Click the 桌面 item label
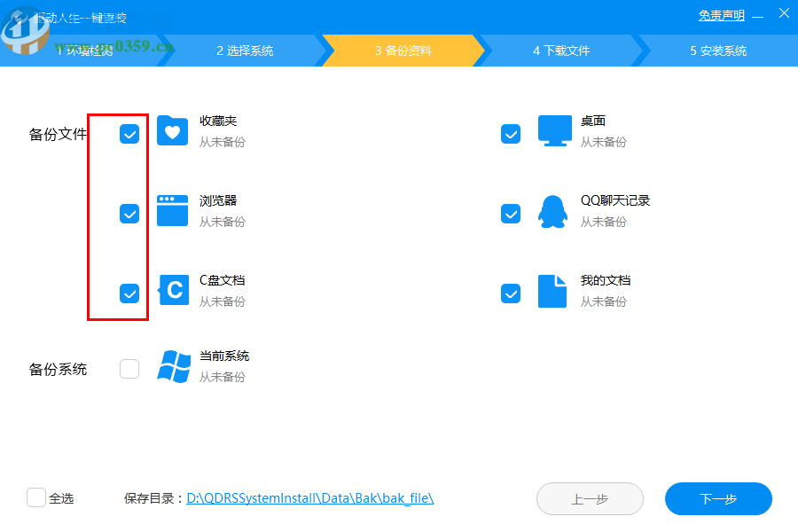Viewport: 798px width, 532px height. click(x=593, y=121)
